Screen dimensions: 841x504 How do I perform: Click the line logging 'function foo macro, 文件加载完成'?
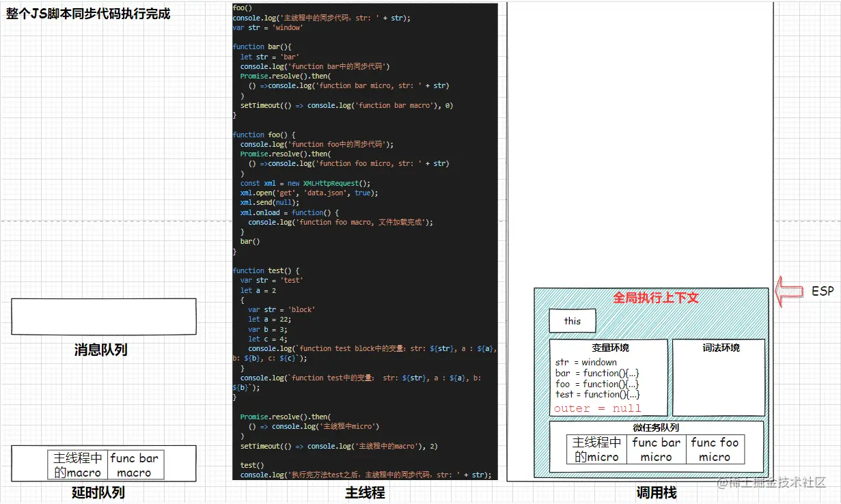click(341, 222)
